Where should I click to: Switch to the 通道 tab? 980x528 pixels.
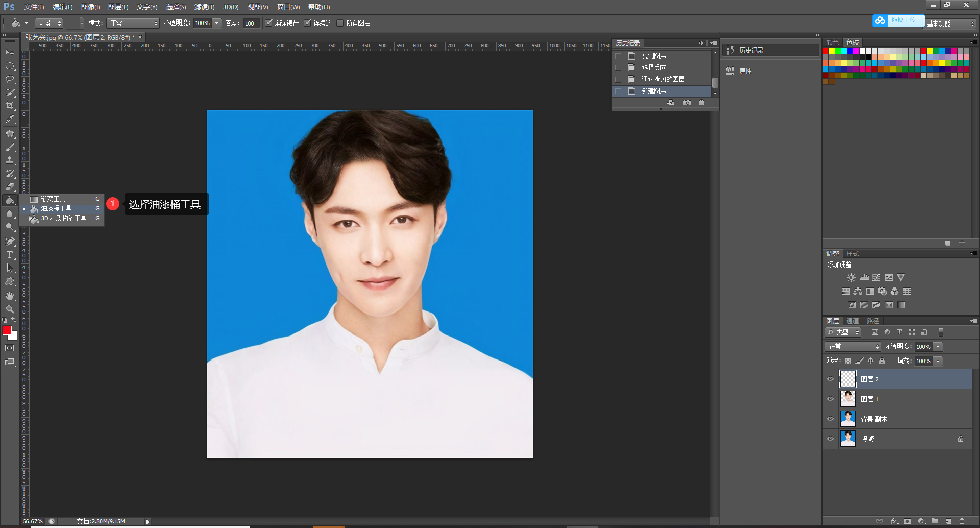[x=852, y=321]
